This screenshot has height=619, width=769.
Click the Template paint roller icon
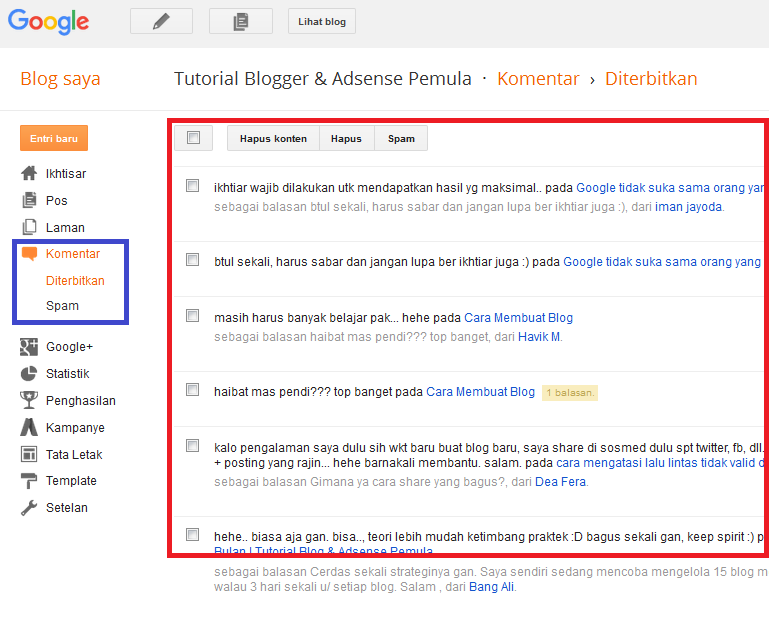click(29, 481)
